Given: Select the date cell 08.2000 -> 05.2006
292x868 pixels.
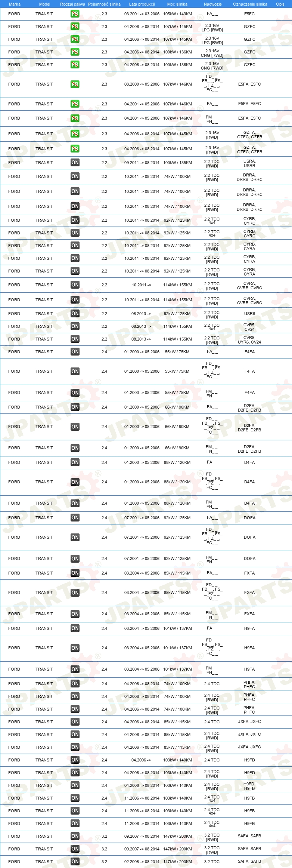Looking at the screenshot, I should click(x=142, y=84).
